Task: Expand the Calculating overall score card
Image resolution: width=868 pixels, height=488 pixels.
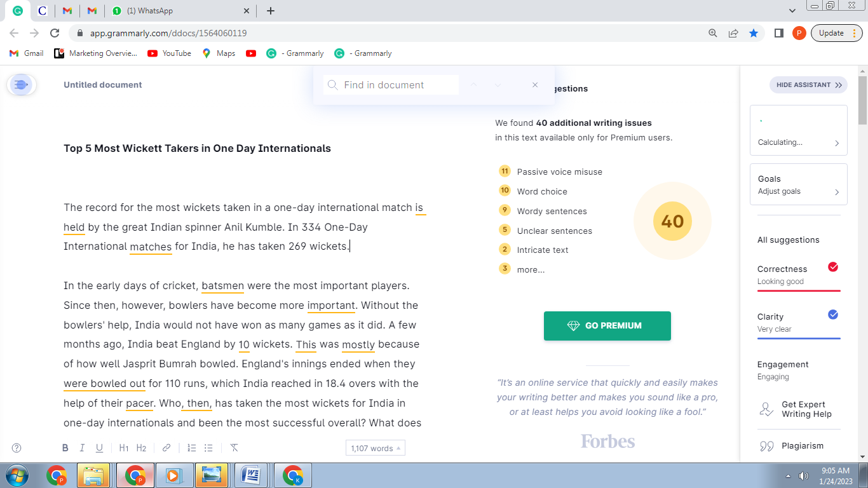Action: (799, 130)
